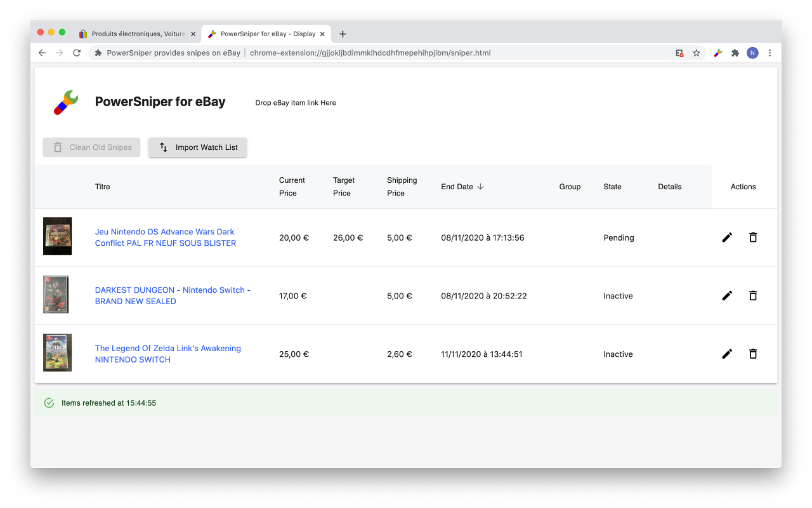Edit the Zelda Link's Awakening snipe

[x=727, y=354]
